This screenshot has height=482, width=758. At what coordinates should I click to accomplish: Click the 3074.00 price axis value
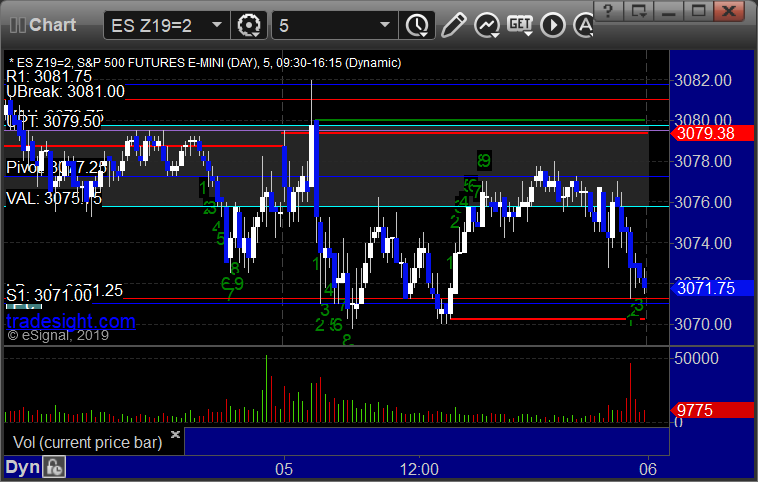point(703,243)
